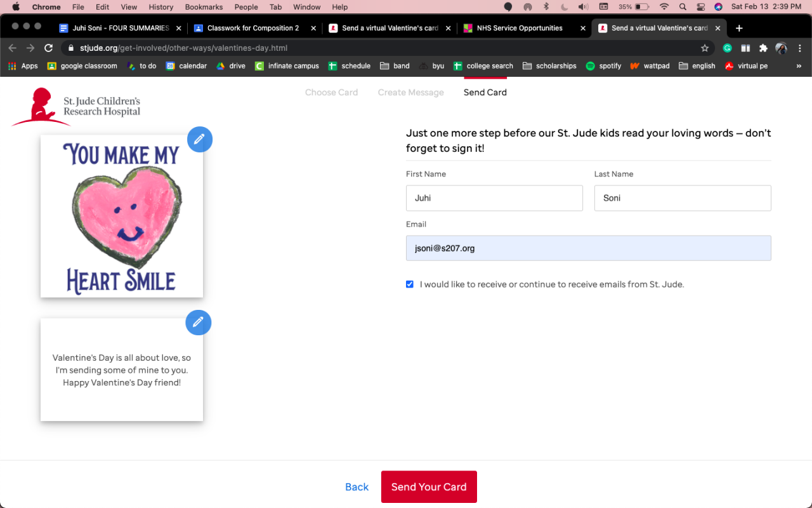The image size is (812, 508).
Task: Open the Apps bookmark shortcut
Action: pyautogui.click(x=23, y=66)
